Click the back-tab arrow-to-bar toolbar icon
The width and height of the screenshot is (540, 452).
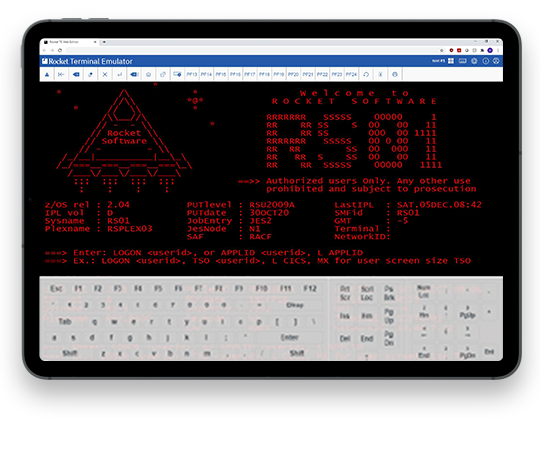pyautogui.click(x=61, y=74)
